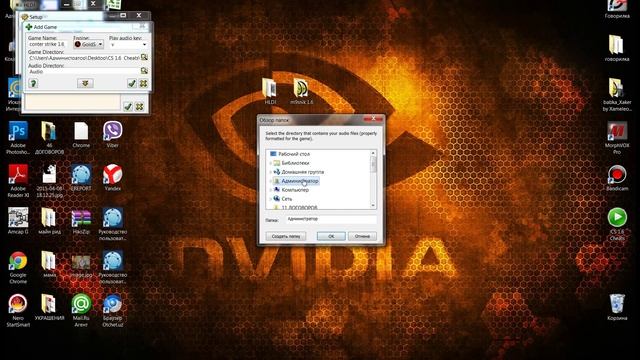Cancel Add Game with the X icon

(x=143, y=83)
